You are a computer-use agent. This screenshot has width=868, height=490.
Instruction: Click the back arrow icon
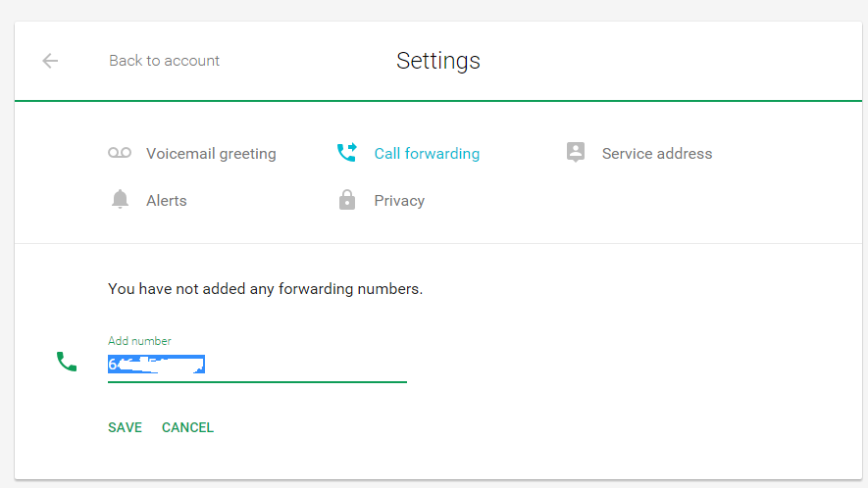[50, 61]
